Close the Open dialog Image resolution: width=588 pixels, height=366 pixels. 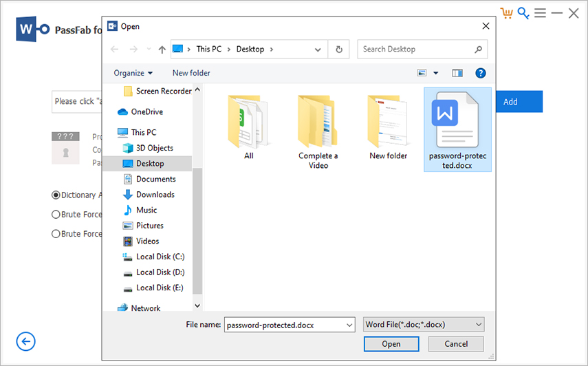click(486, 26)
